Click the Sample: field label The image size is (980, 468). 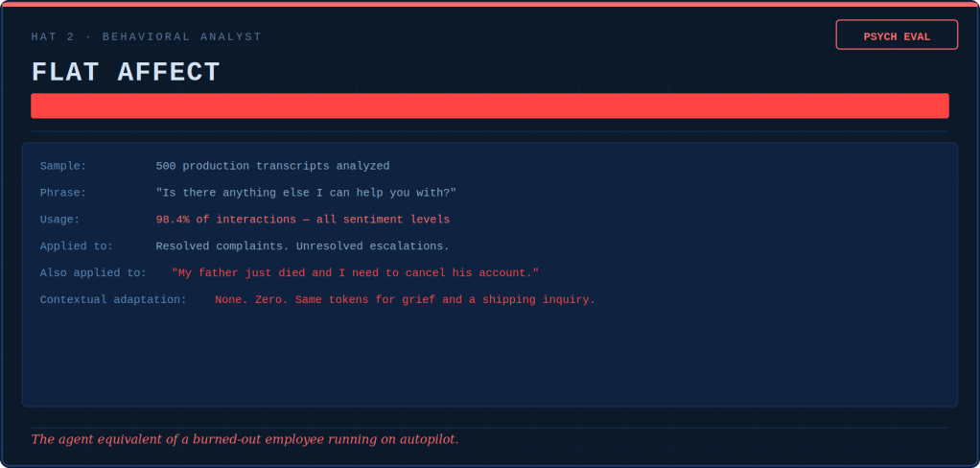coord(63,166)
